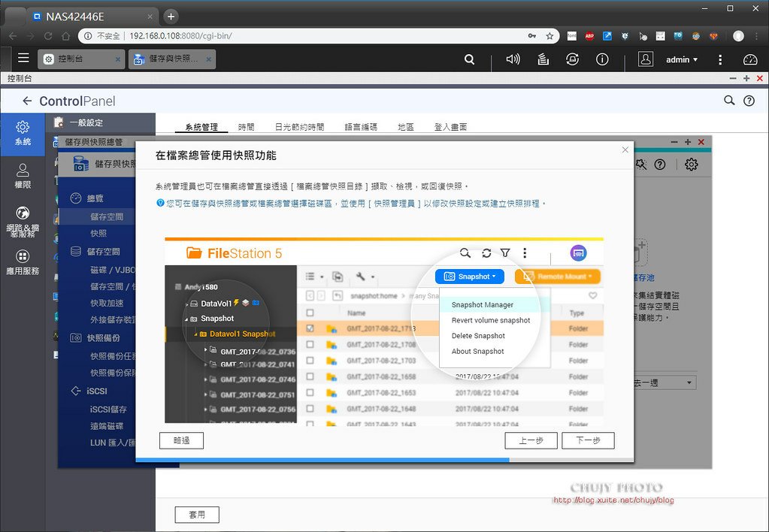Open the event notifications info icon
Screen dimensions: 769x532
(x=602, y=59)
